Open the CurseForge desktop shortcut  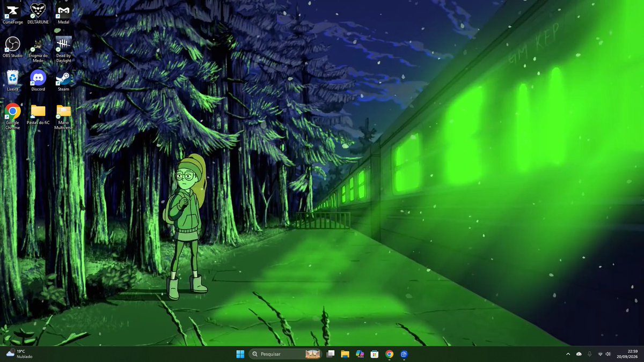tap(12, 14)
